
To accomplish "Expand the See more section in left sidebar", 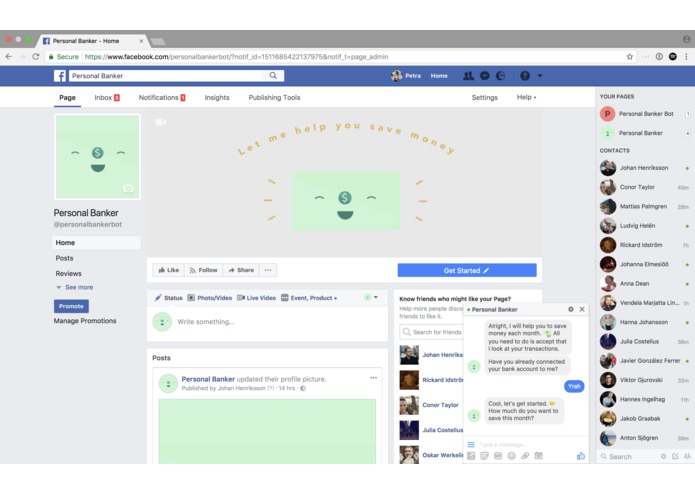I will click(x=74, y=287).
